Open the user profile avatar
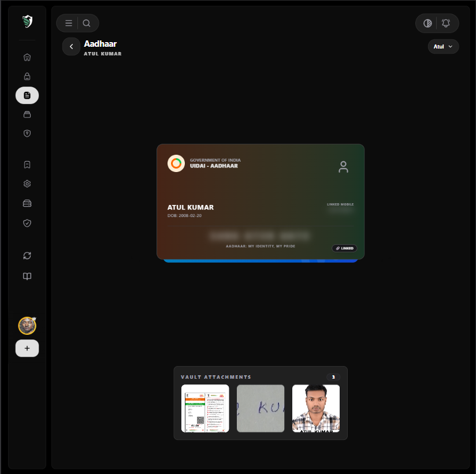The width and height of the screenshot is (476, 474). coord(27,326)
